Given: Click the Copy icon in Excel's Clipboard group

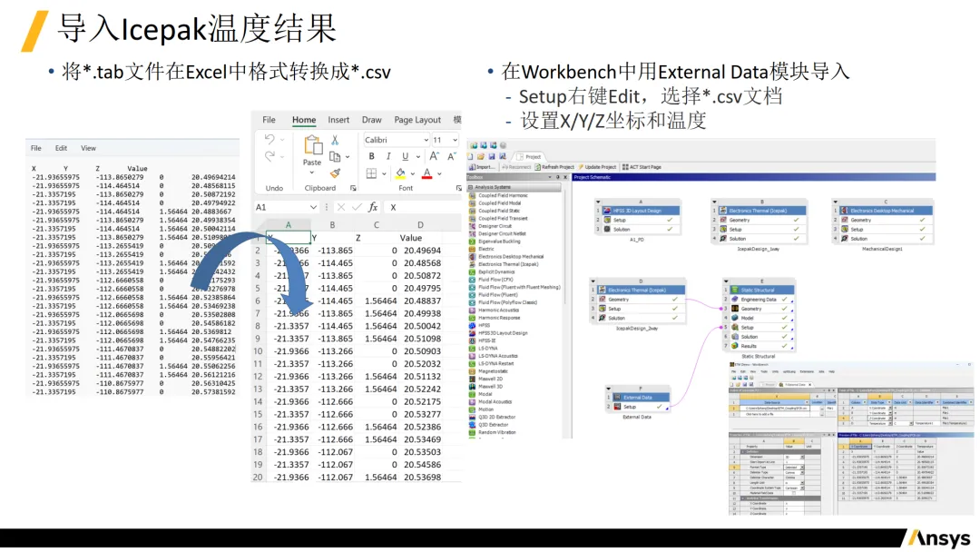Looking at the screenshot, I should tap(335, 157).
